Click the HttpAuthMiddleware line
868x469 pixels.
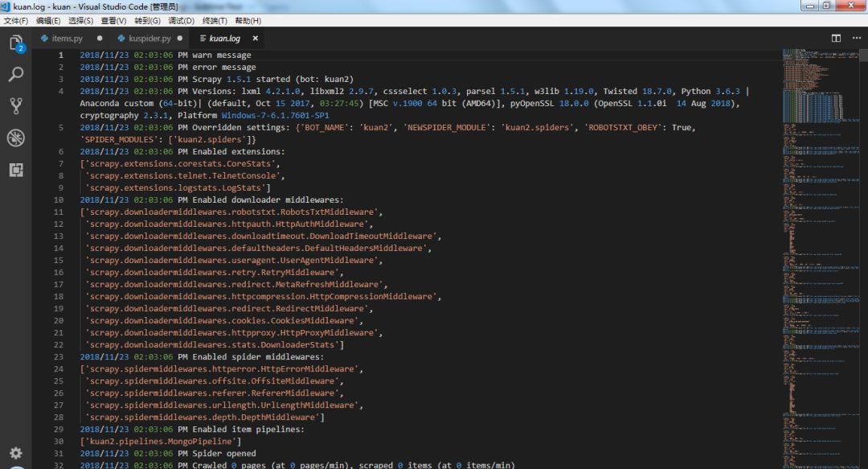(x=228, y=224)
